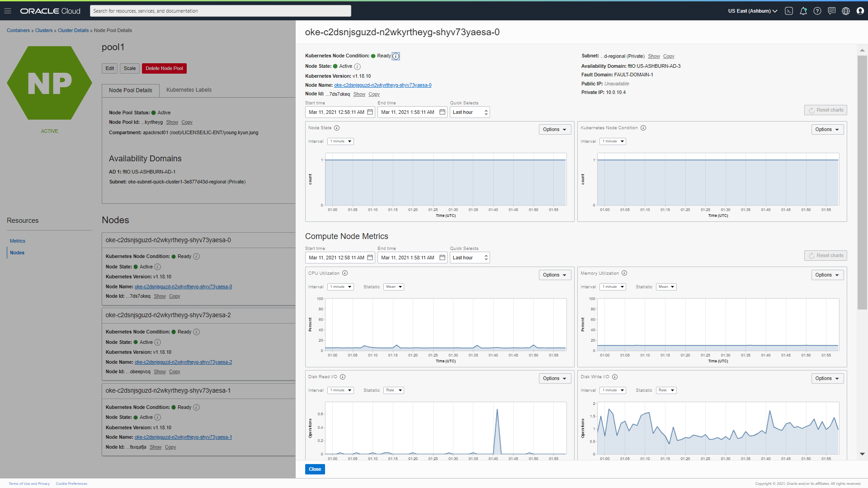Open Interval dropdown on Disk Read I/O chart
This screenshot has width=868, height=488.
click(340, 390)
